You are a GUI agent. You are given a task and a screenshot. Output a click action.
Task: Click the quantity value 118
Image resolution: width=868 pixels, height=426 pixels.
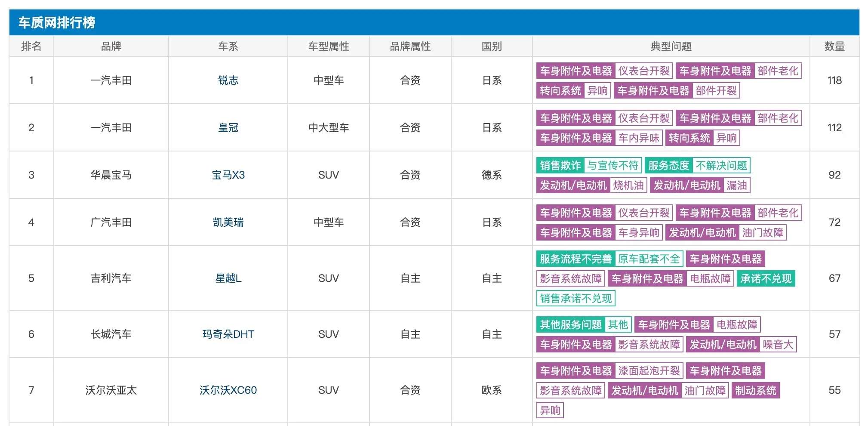tap(834, 80)
